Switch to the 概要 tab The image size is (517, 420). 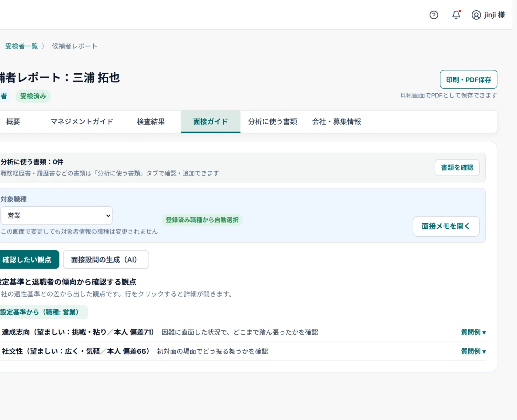13,122
